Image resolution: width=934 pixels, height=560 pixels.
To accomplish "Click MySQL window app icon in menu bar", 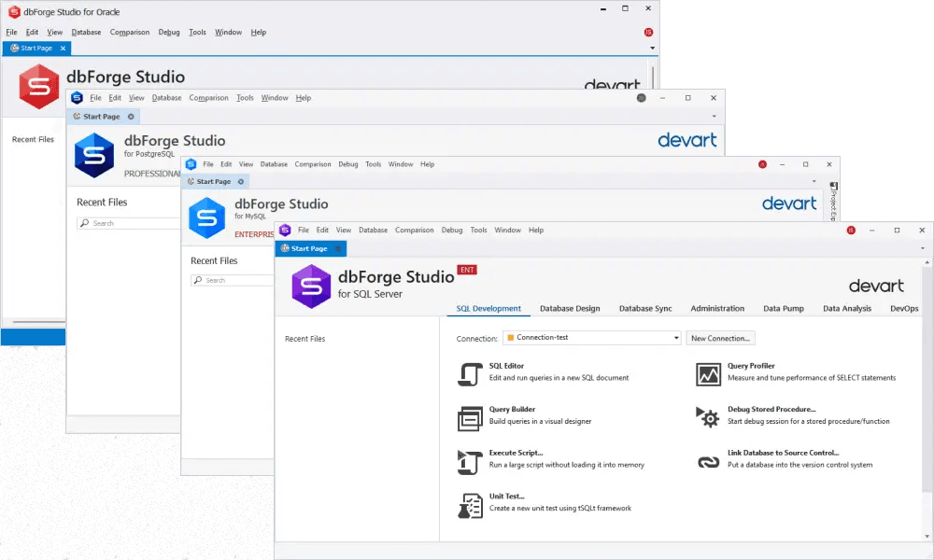I will (191, 164).
